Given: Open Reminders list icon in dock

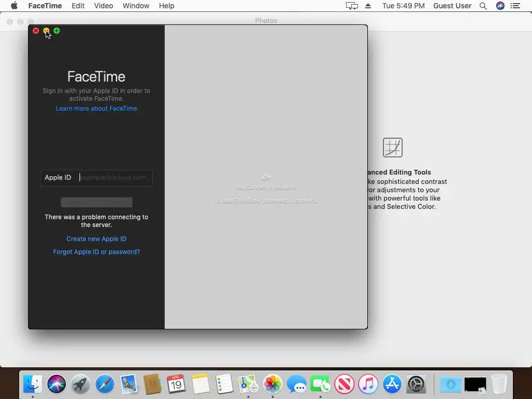Looking at the screenshot, I should (224, 384).
